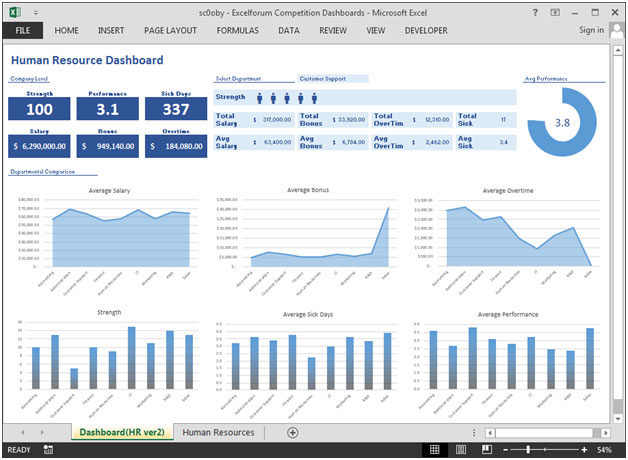Open Ribbon Display Options icon

coord(555,12)
